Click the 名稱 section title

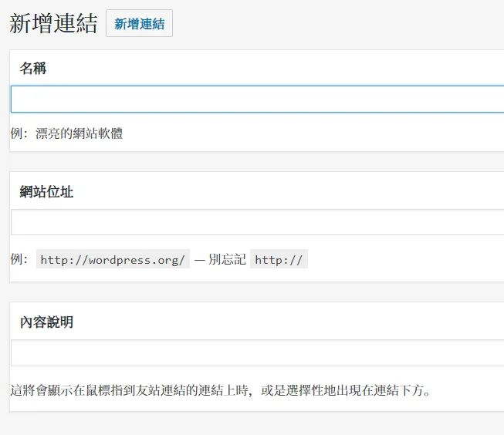[33, 69]
